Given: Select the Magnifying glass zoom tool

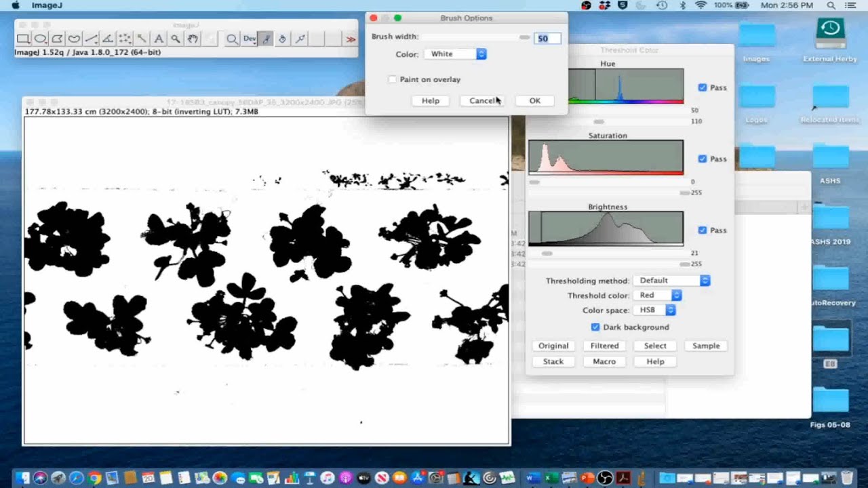Looking at the screenshot, I should coord(176,39).
